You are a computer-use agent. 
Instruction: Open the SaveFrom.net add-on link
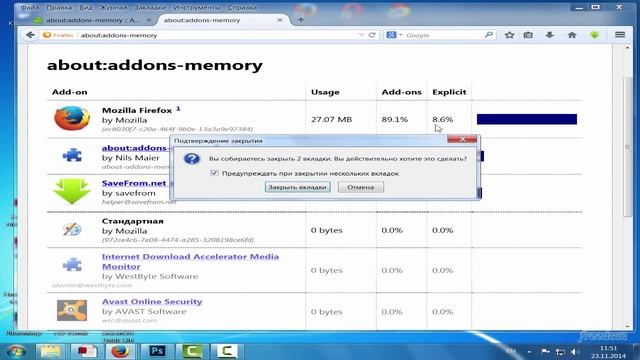click(134, 183)
